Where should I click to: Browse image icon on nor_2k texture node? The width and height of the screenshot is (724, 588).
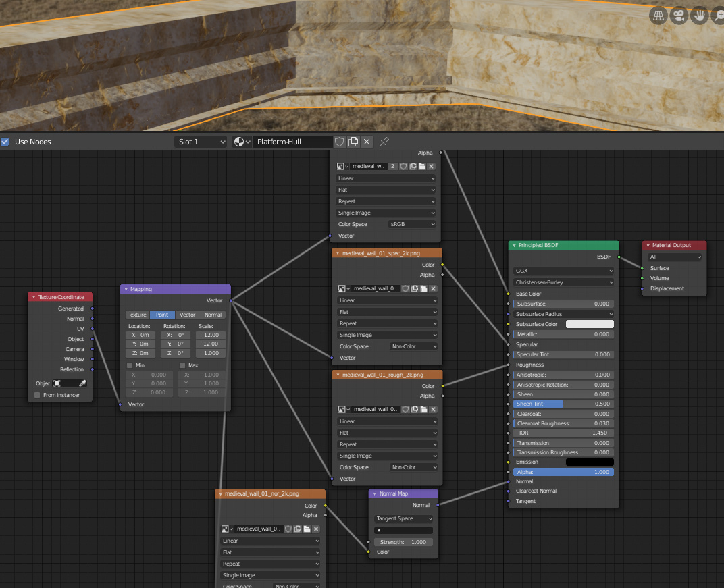(x=227, y=529)
